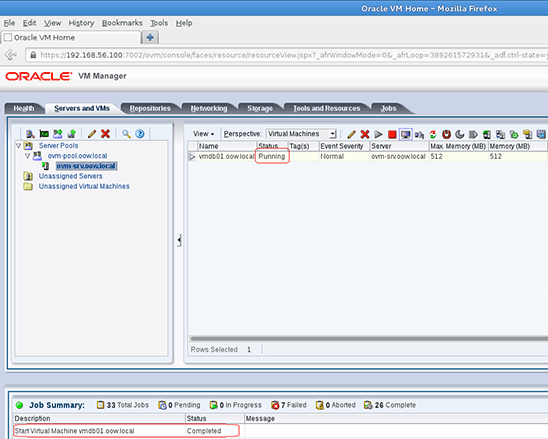Viewport: 548px width, 439px height.
Task: Click the Resume icon after the moon
Action: click(473, 134)
